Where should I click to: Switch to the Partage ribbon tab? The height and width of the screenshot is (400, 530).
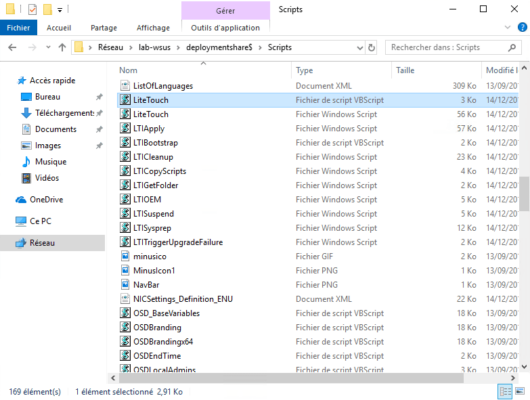coord(104,28)
